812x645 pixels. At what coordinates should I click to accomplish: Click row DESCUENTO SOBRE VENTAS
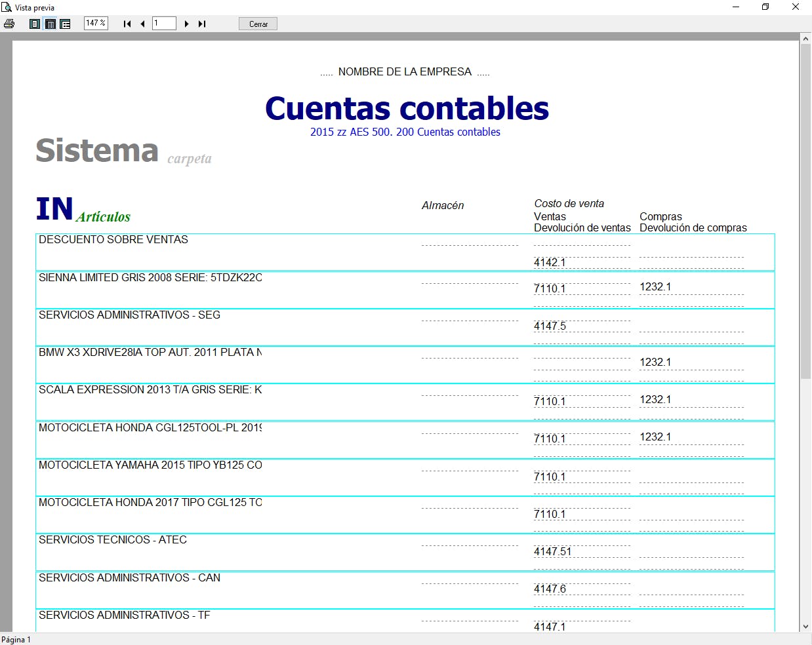tap(405, 252)
